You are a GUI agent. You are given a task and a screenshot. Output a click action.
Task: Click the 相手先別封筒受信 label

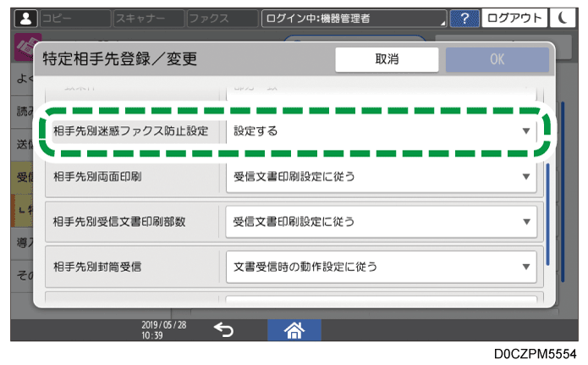click(97, 267)
